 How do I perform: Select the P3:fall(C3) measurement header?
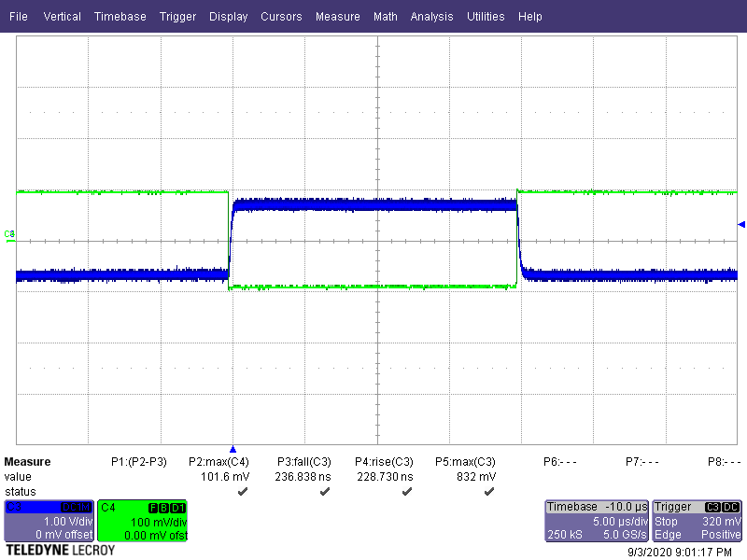click(304, 462)
